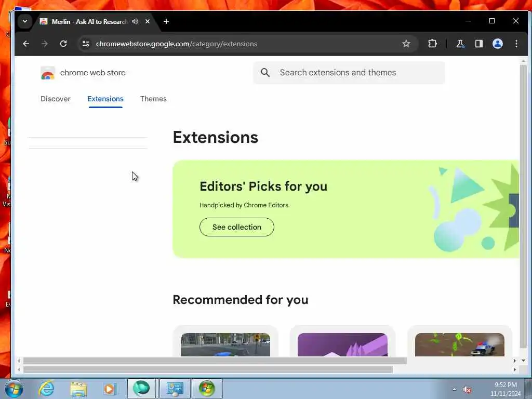Screen dimensions: 532x399
Task: Focus the Search extensions and themes field
Action: [x=349, y=73]
